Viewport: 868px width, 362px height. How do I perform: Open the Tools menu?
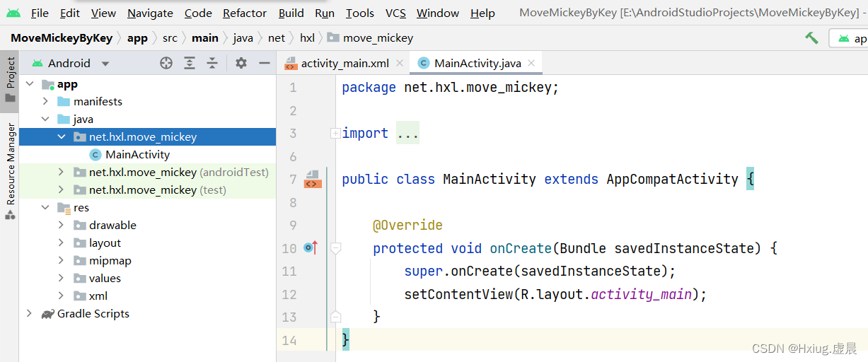(x=360, y=13)
